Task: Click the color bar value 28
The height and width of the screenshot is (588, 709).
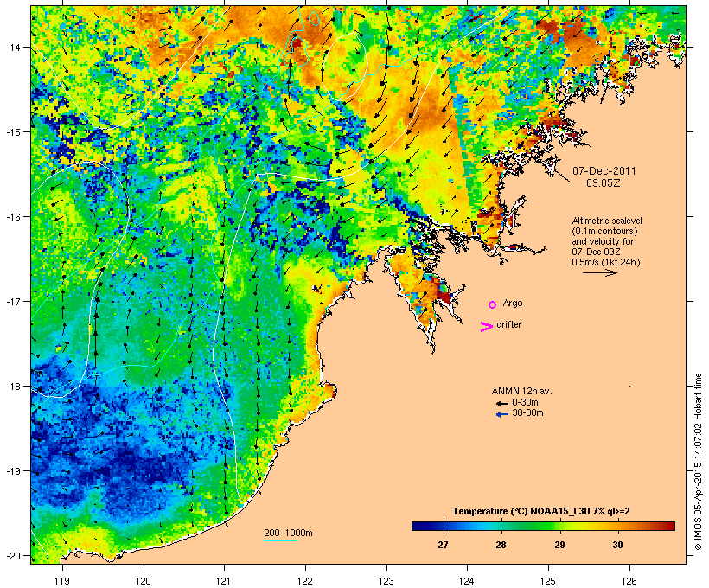Action: pos(501,545)
